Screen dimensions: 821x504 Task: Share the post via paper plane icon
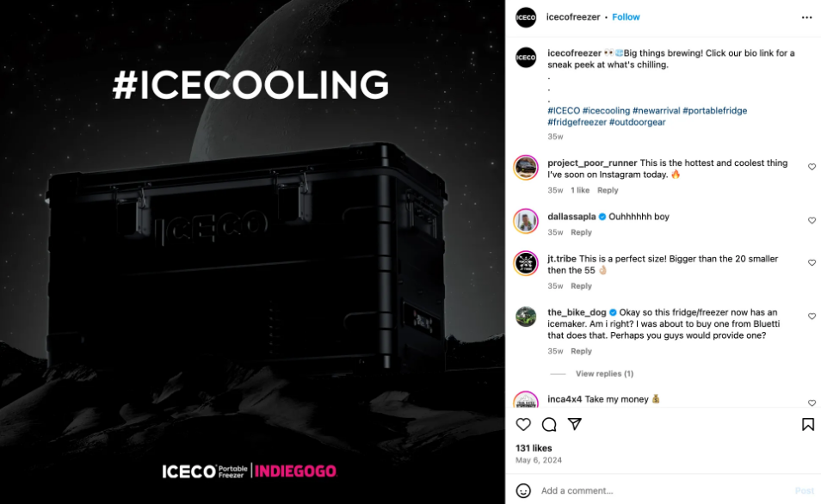[x=574, y=424]
